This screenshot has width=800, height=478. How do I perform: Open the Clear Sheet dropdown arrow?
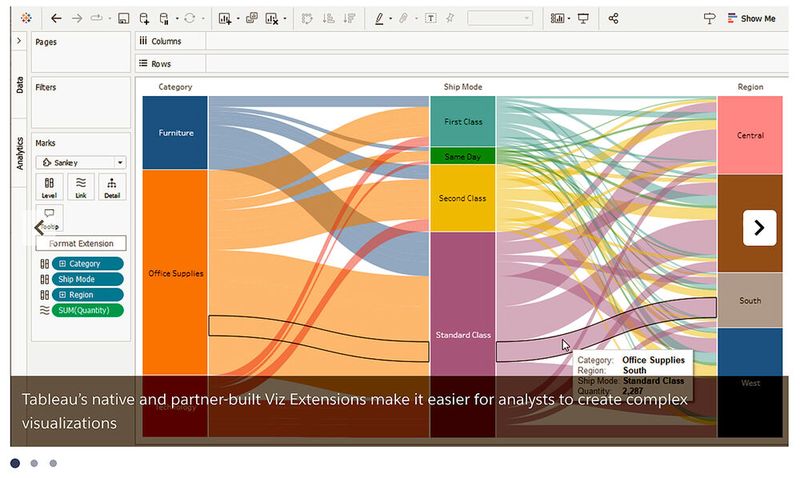coord(285,19)
